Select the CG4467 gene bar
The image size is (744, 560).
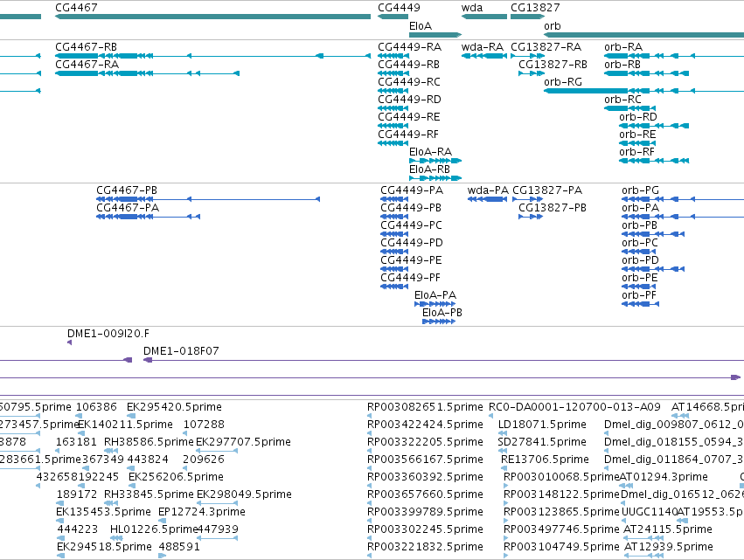tap(212, 17)
